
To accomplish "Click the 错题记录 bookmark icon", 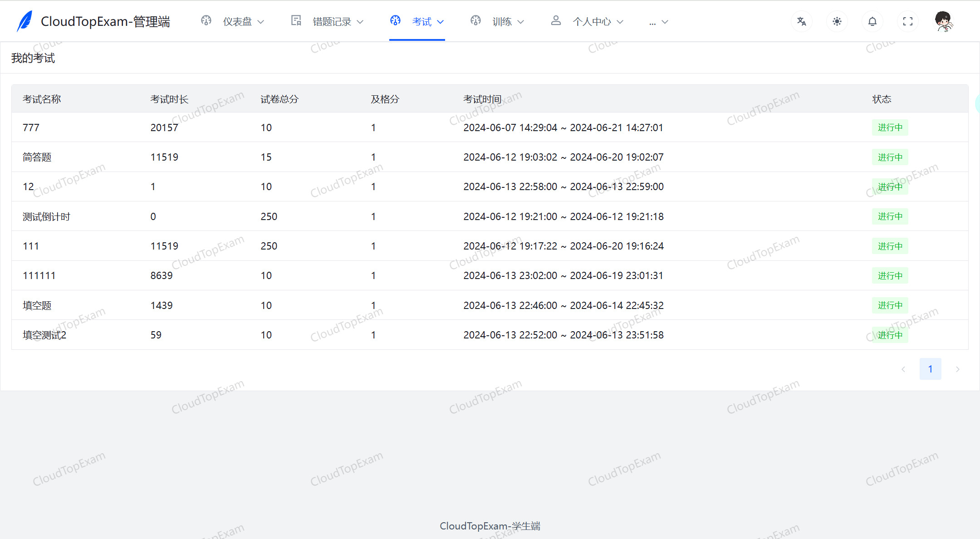I will point(295,20).
